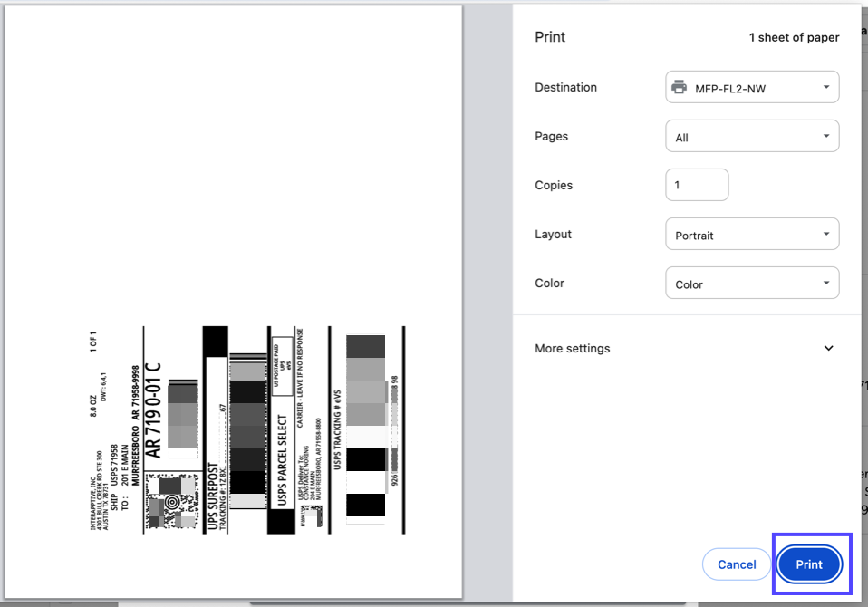Click the 'AR 719 0-01 C' text in preview
This screenshot has width=868, height=607.
153,410
